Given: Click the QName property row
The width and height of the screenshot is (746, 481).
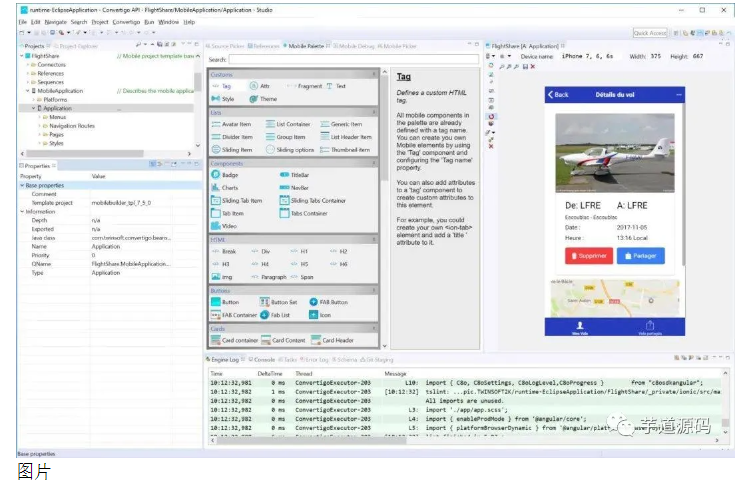Looking at the screenshot, I should 110,264.
